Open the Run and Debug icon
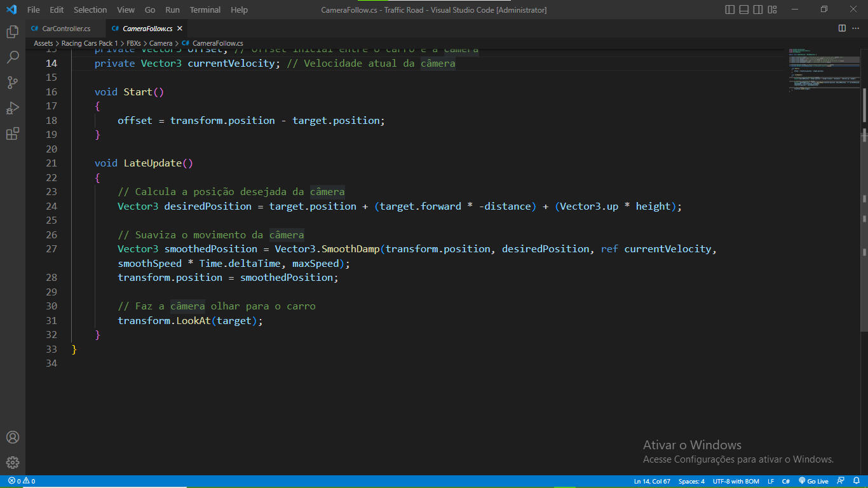This screenshot has height=488, width=868. pyautogui.click(x=12, y=108)
